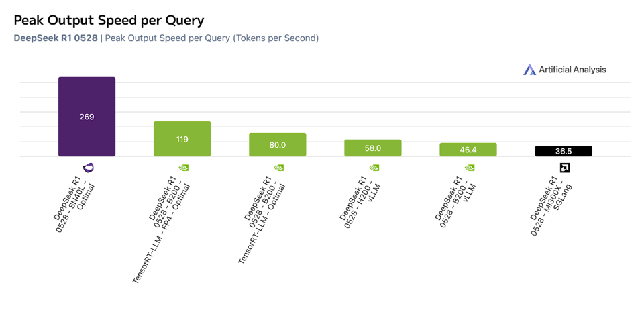Click the NVIDIA logo below the 119 bar
Image resolution: width=644 pixels, height=310 pixels.
point(183,168)
